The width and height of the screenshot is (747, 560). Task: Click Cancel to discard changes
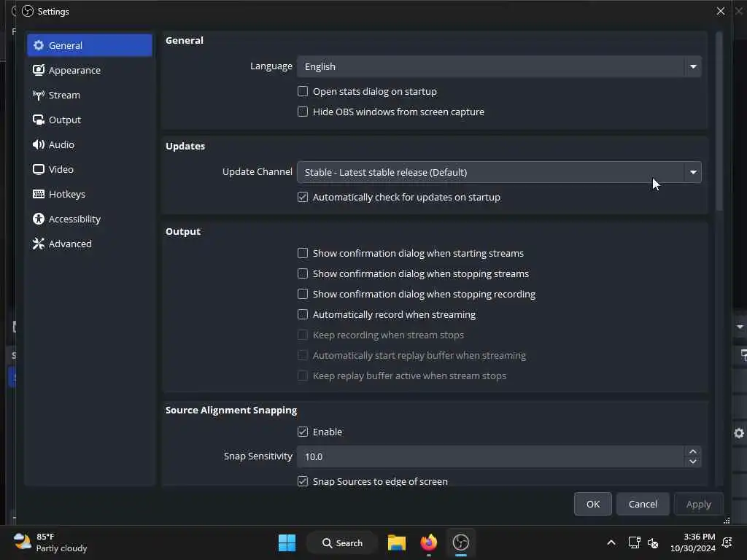coord(643,504)
